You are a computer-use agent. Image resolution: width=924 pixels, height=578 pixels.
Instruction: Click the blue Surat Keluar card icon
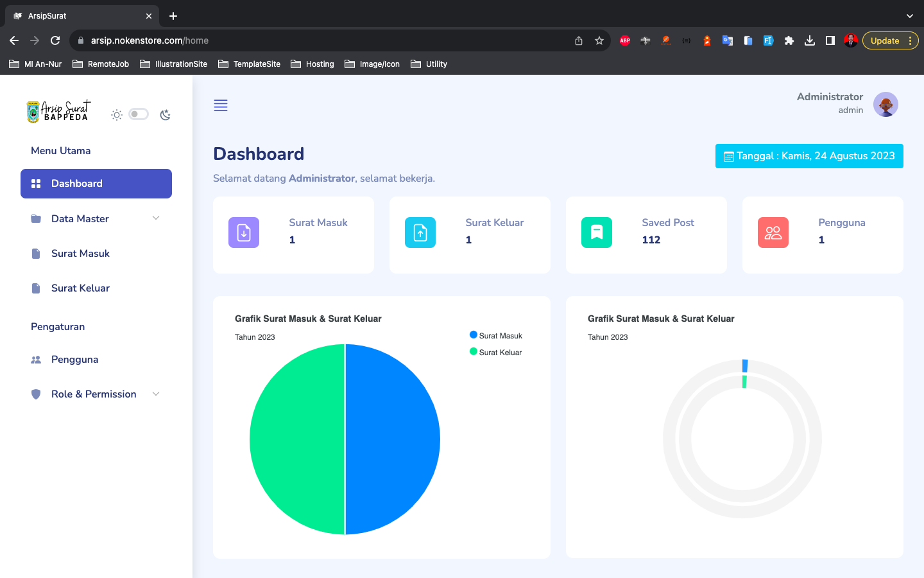[420, 232]
